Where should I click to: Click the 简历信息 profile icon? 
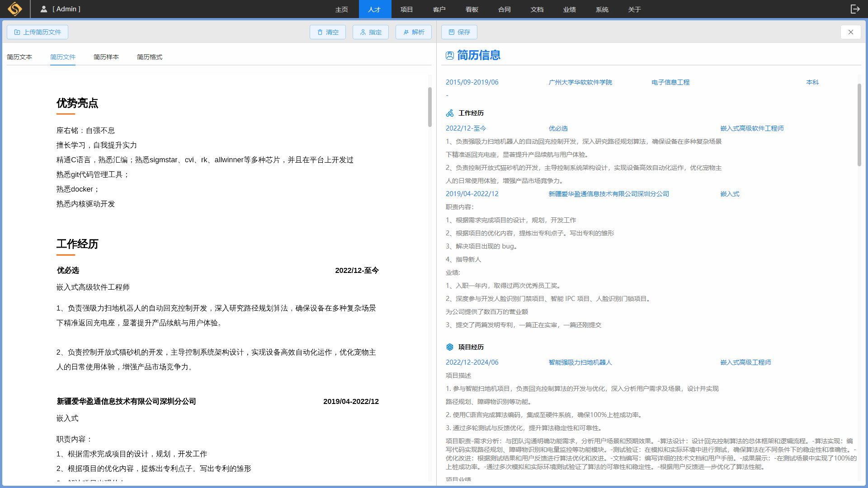pos(449,55)
